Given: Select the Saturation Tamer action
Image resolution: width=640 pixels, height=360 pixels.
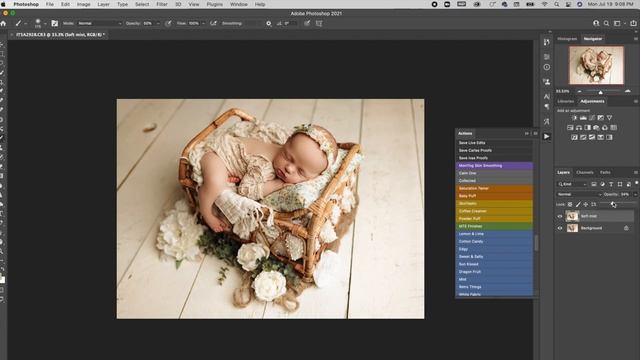Looking at the screenshot, I should tap(494, 188).
